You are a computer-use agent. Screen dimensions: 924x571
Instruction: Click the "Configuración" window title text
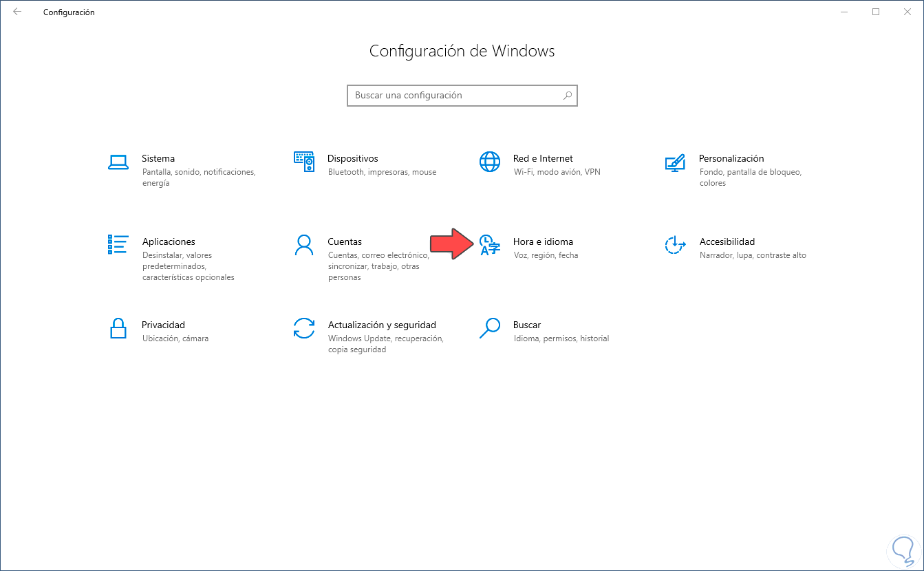[69, 12]
